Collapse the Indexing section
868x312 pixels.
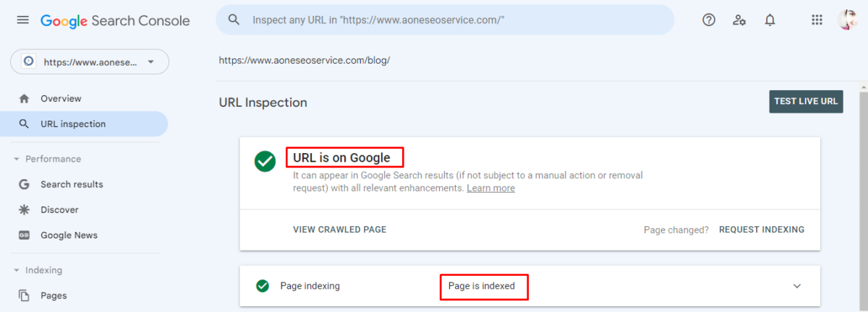click(17, 270)
